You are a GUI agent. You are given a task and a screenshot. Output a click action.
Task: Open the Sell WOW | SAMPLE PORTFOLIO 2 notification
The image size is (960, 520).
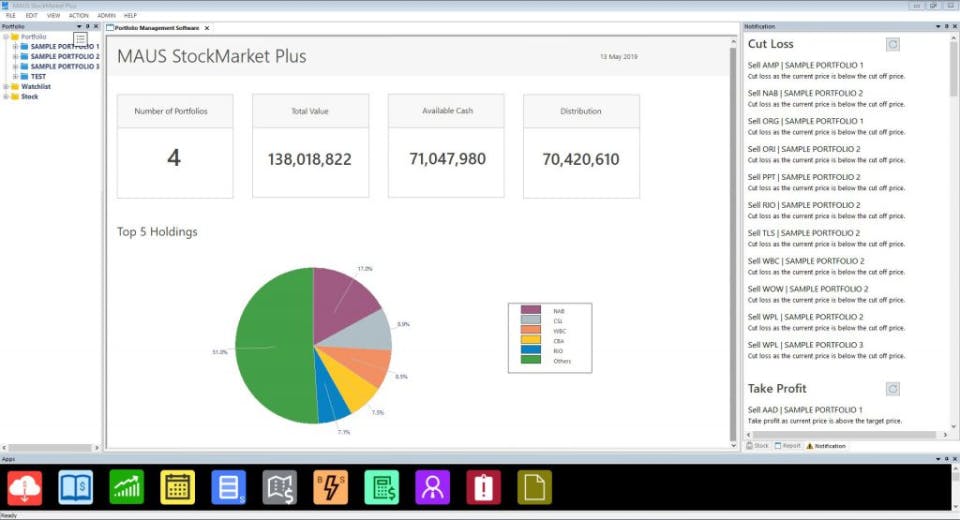pos(808,289)
